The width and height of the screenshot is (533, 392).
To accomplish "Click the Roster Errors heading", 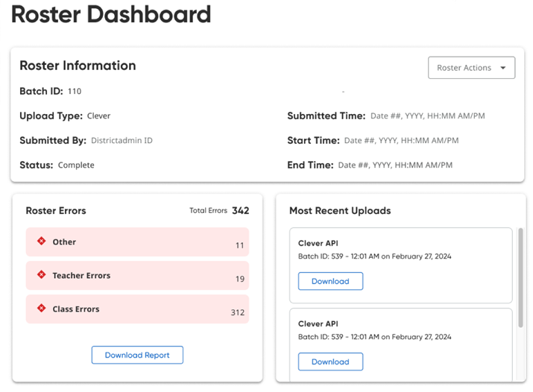I will point(56,211).
